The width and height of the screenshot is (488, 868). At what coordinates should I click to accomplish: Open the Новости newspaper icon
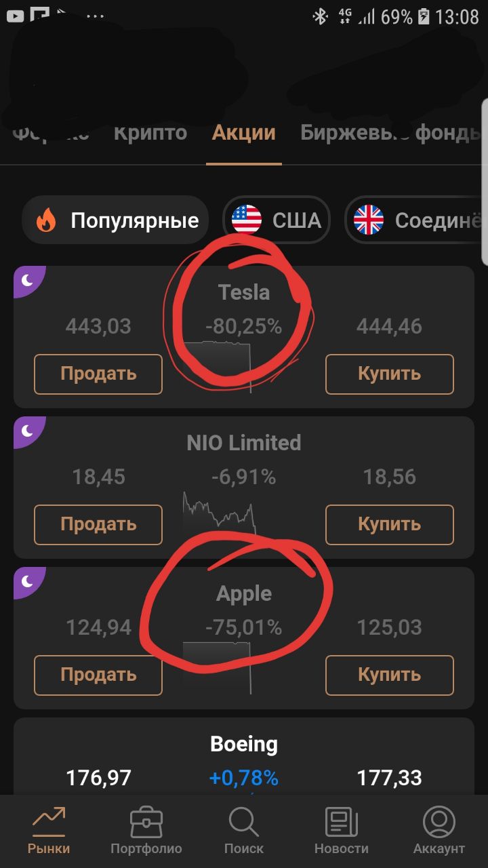coord(342,822)
